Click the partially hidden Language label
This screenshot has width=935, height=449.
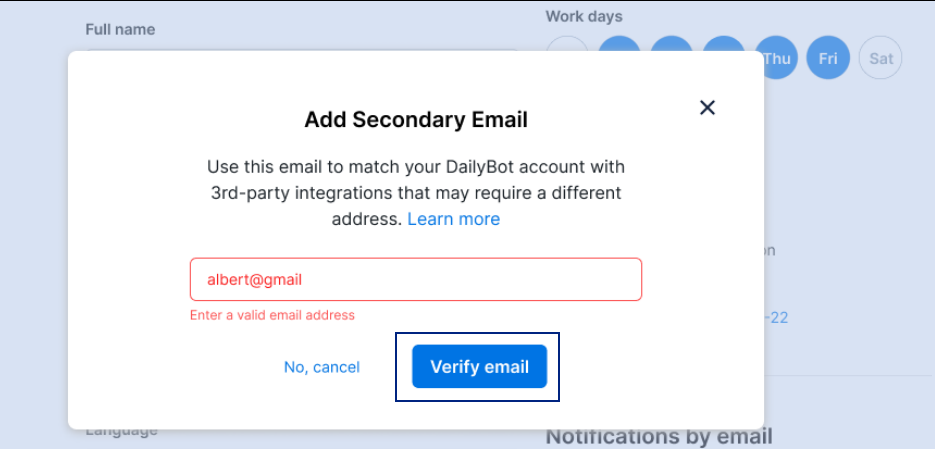[x=121, y=432]
